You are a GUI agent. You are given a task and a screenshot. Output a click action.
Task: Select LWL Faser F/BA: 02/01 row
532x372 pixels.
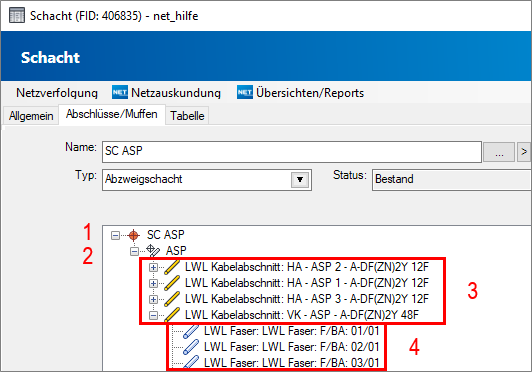(x=291, y=347)
